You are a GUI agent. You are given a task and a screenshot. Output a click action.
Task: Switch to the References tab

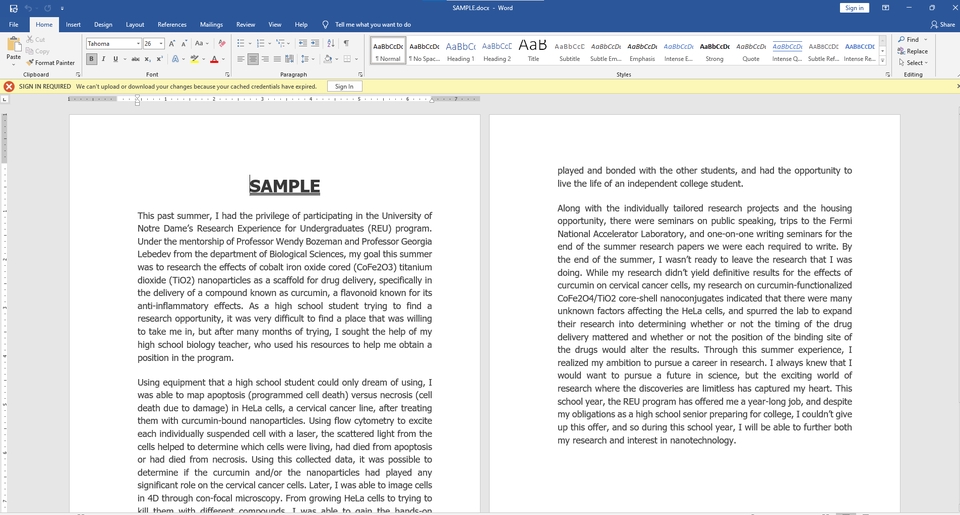coord(172,24)
